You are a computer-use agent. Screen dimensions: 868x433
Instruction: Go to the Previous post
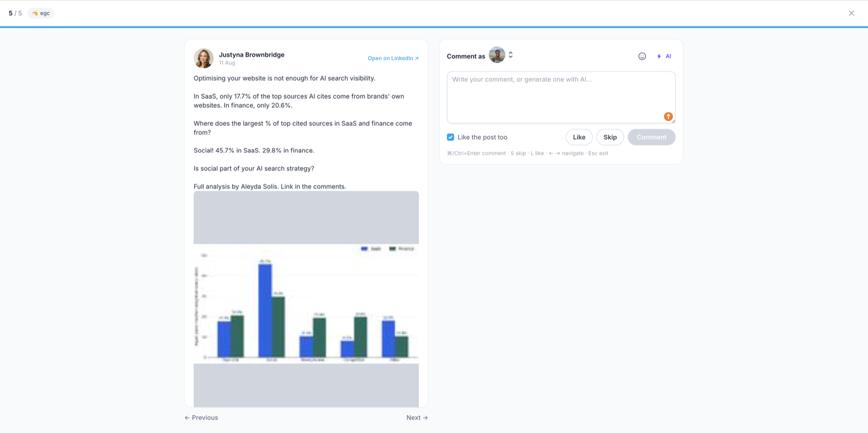(201, 417)
